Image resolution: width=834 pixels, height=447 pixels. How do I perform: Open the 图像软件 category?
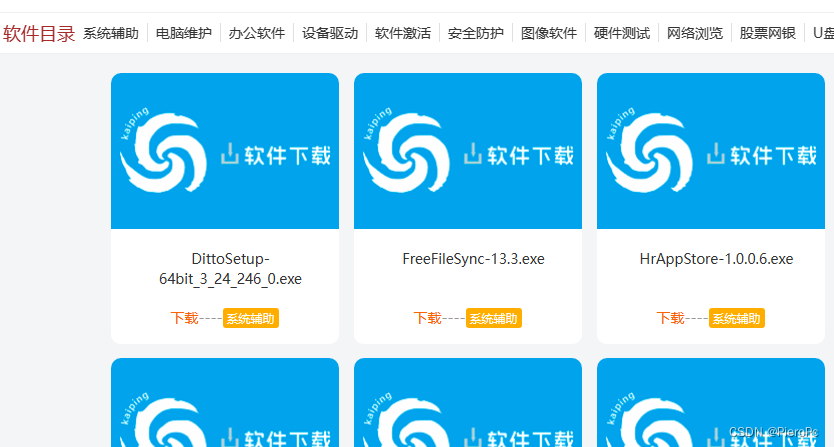click(x=549, y=33)
